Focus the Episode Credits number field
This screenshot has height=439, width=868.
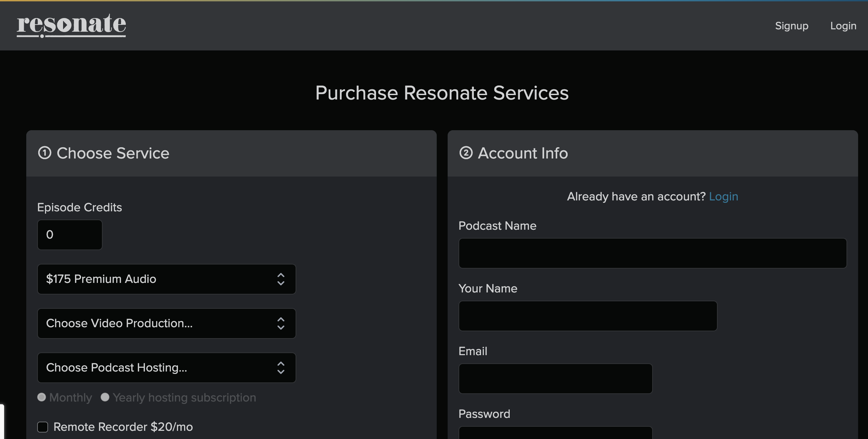[70, 235]
